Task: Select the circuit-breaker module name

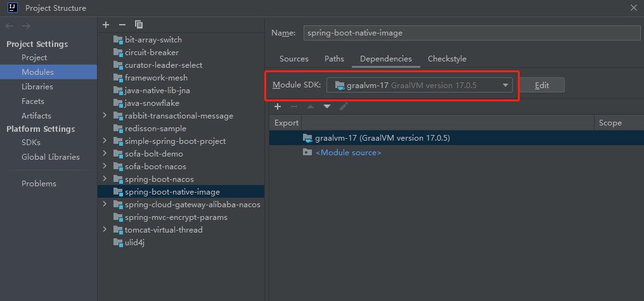Action: point(151,53)
